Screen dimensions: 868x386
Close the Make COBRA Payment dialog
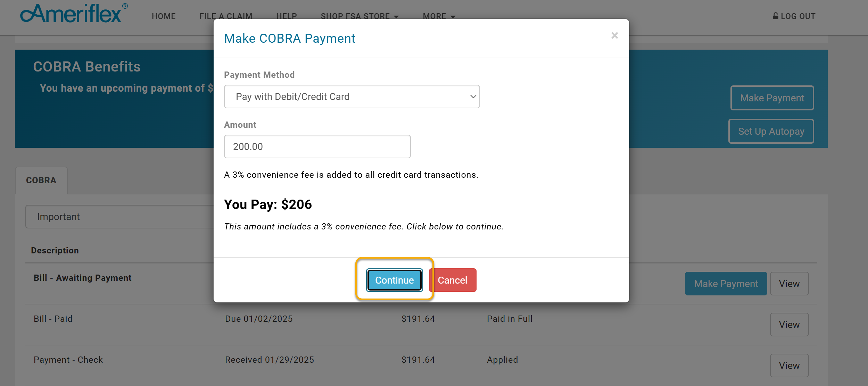pos(614,35)
